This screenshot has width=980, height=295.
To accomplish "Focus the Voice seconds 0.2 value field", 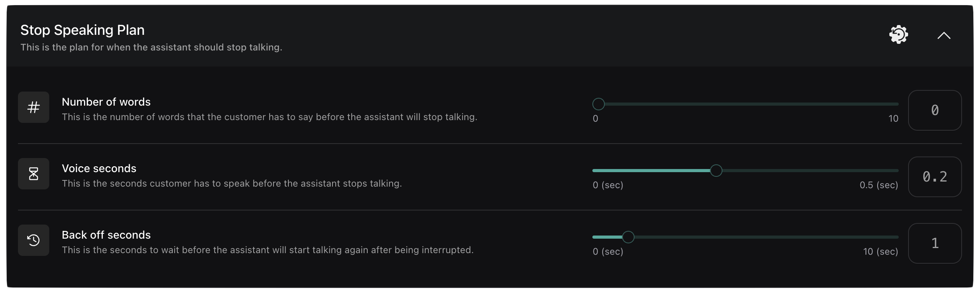I will (x=934, y=177).
